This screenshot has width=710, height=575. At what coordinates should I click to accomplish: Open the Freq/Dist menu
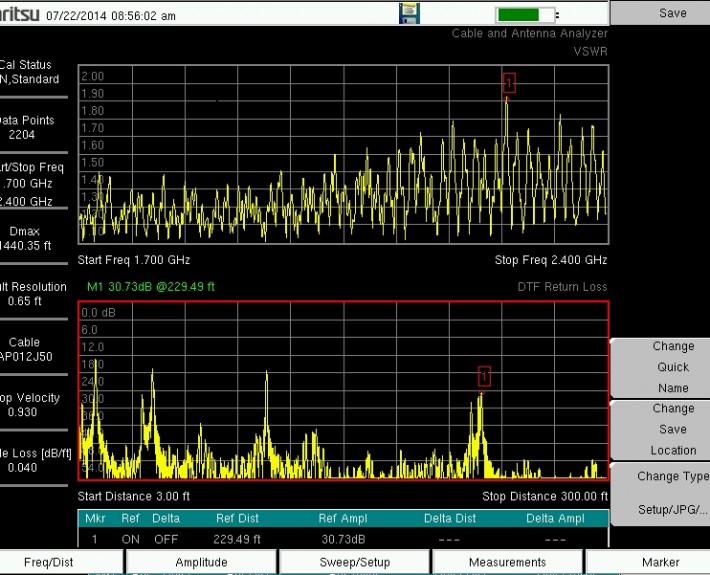pyautogui.click(x=48, y=562)
